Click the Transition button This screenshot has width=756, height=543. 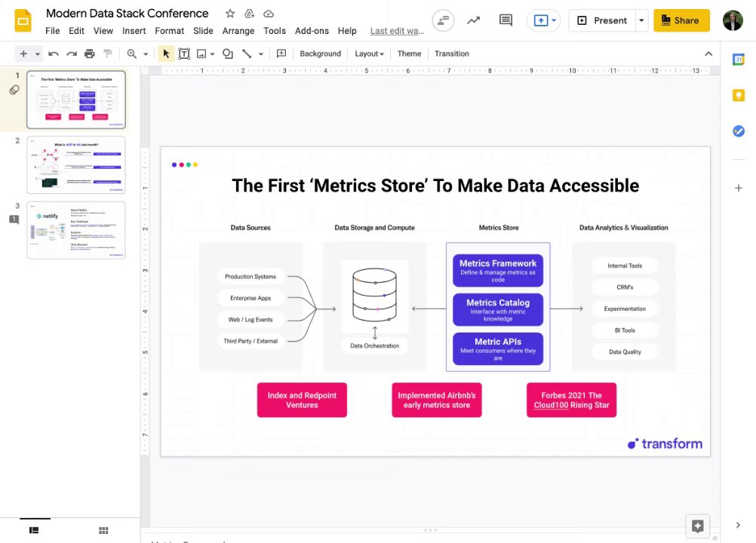click(x=451, y=54)
